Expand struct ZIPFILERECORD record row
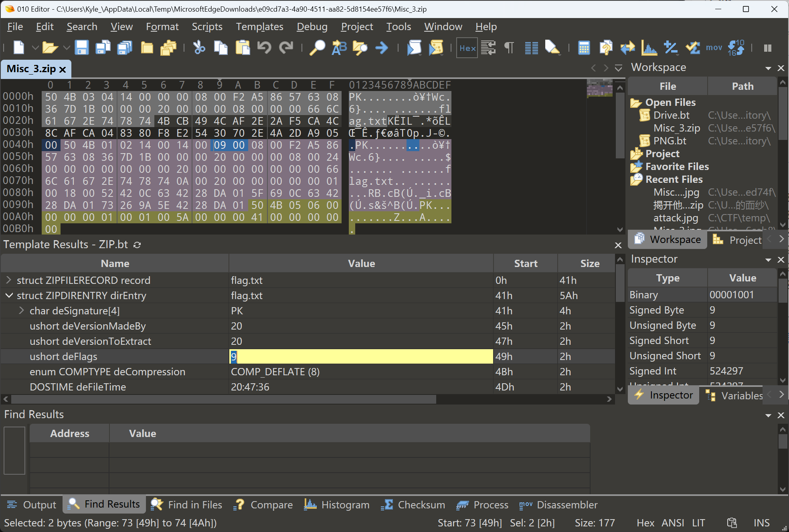 click(8, 280)
